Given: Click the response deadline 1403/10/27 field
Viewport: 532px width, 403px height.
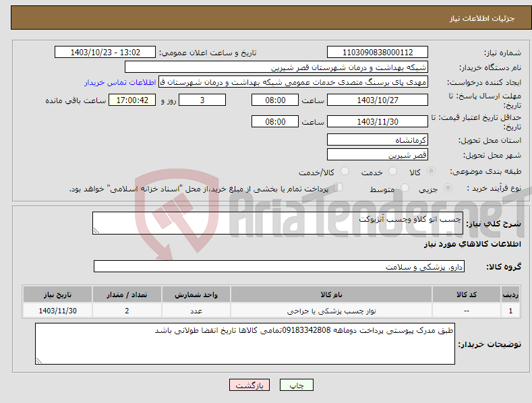Looking at the screenshot, I should click(378, 100).
